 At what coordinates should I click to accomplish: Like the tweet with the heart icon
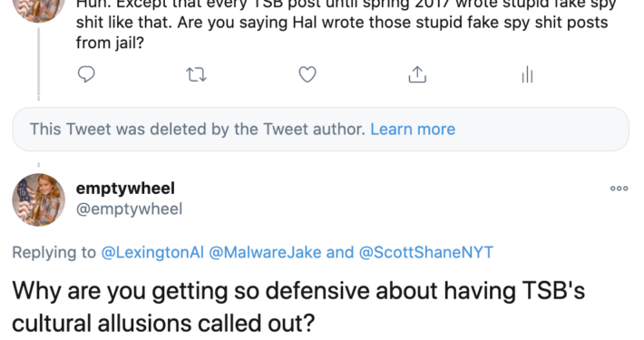click(307, 74)
